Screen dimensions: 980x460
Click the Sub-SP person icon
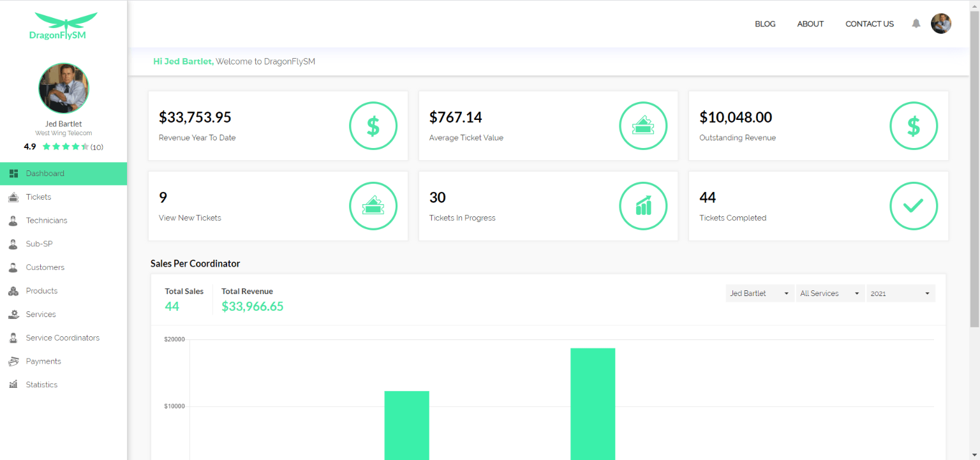(13, 244)
